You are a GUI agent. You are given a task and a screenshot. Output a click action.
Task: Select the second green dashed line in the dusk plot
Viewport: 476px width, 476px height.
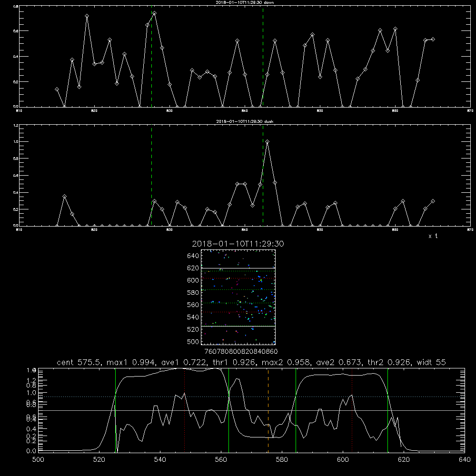[263, 175]
